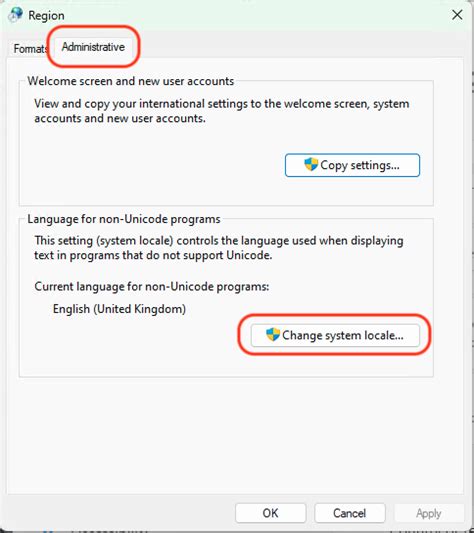Click the Welcome screen and new user accounts heading
The height and width of the screenshot is (533, 474).
point(131,81)
